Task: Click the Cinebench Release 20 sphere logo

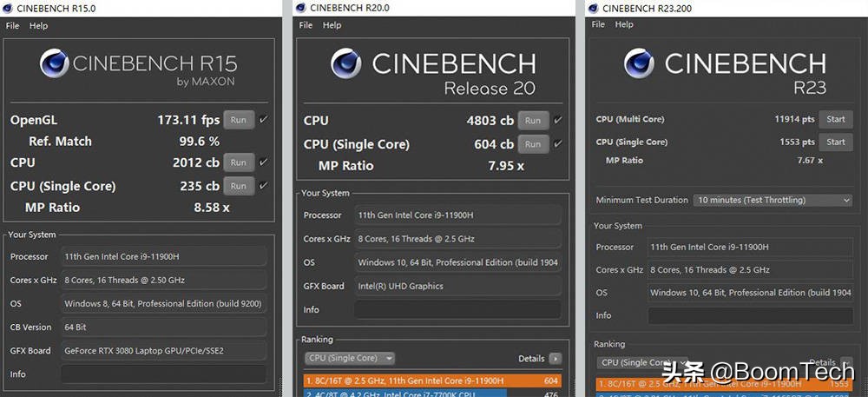Action: click(x=345, y=65)
